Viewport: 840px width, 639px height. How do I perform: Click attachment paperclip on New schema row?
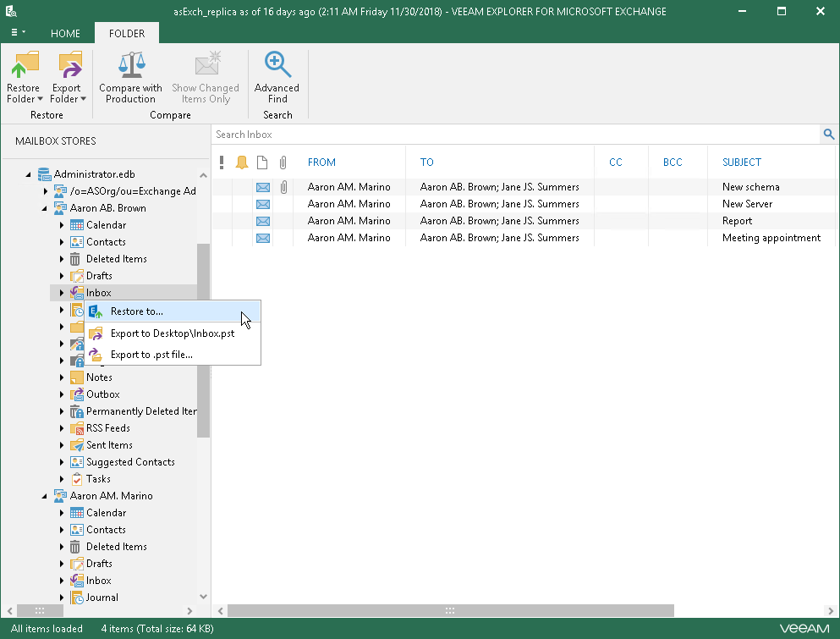coord(283,187)
